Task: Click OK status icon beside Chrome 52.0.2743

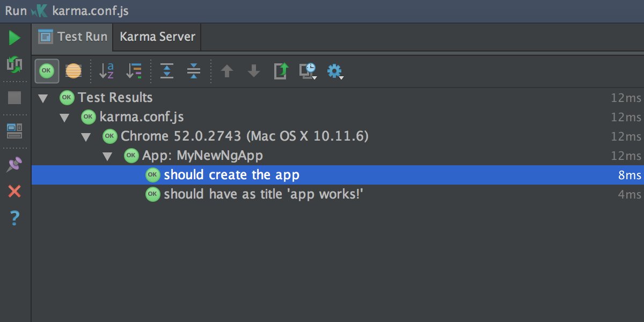Action: [x=109, y=136]
